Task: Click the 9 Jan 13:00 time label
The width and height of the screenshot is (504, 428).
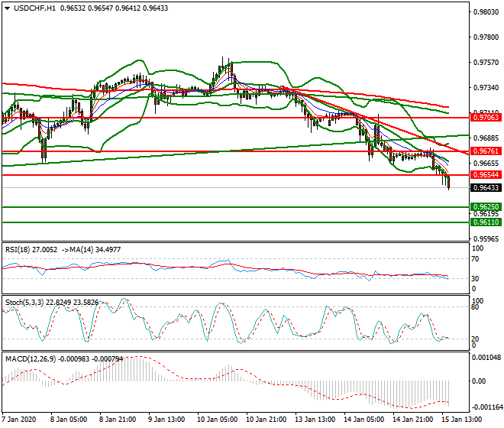Action: tap(166, 420)
